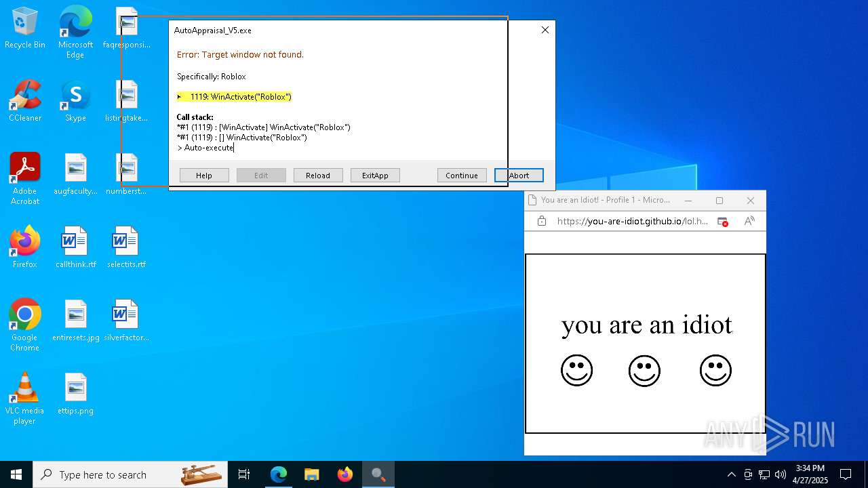Click Continue in the error dialog

[462, 176]
